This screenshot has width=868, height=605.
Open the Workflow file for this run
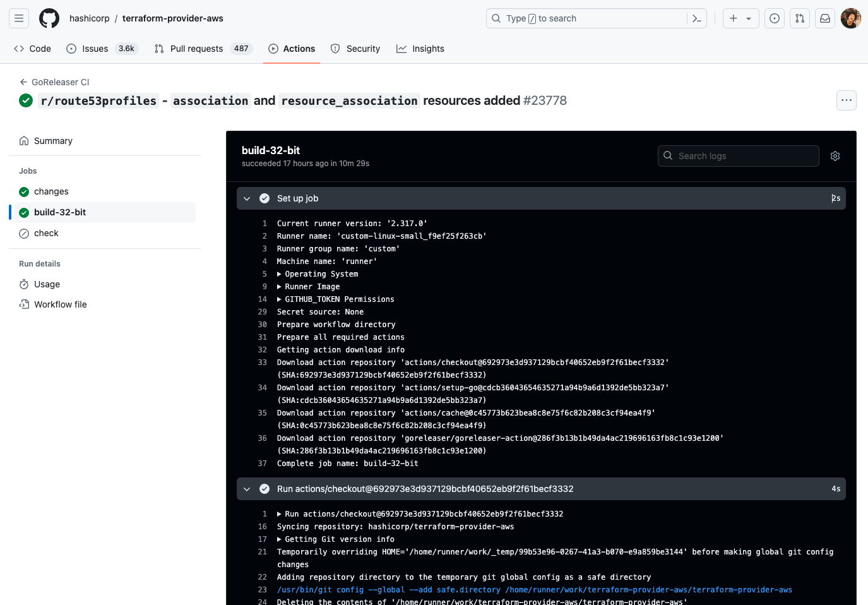coord(59,304)
